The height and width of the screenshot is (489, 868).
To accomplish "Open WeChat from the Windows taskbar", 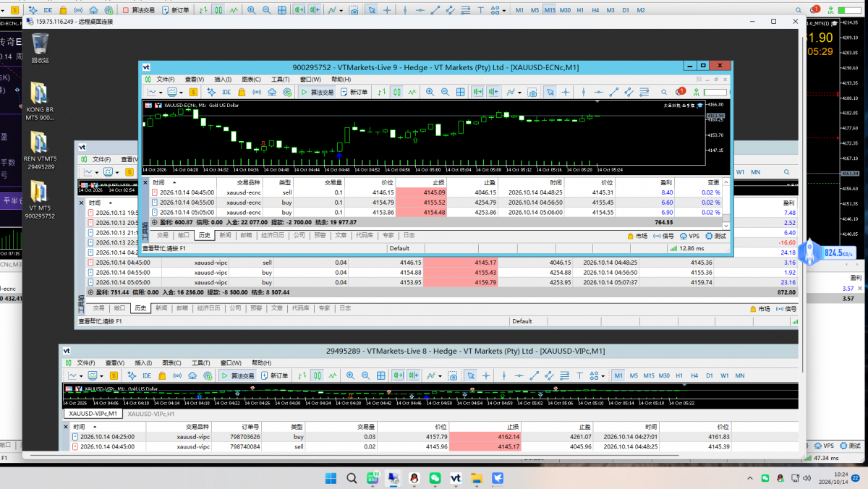I will 435,478.
